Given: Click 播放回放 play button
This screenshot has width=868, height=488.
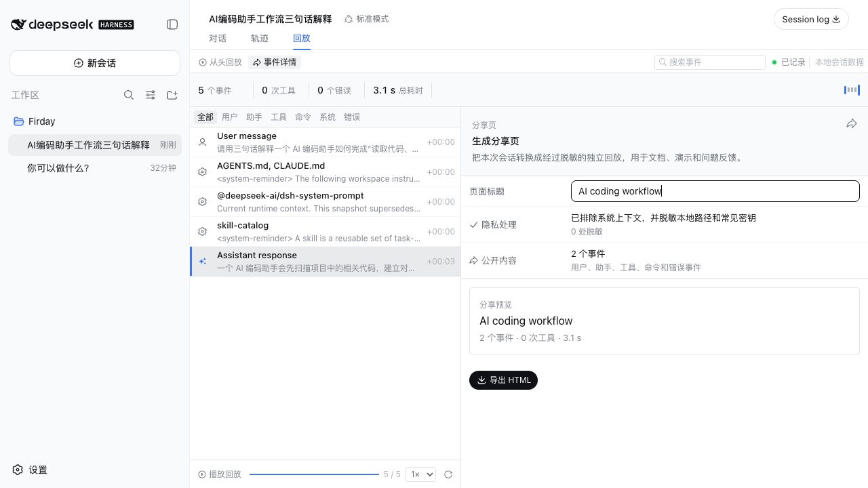Looking at the screenshot, I should 220,474.
